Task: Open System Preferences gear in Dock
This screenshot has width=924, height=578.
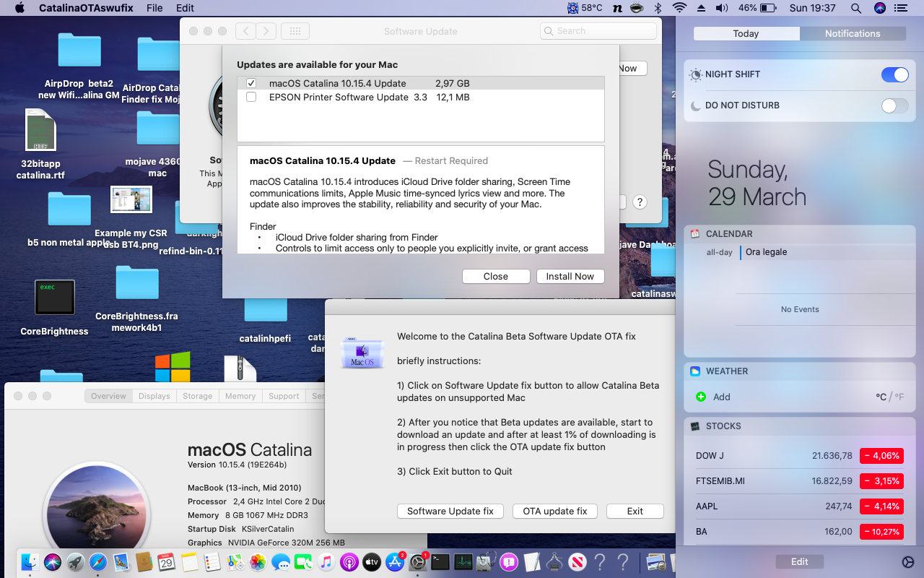Action: click(417, 562)
